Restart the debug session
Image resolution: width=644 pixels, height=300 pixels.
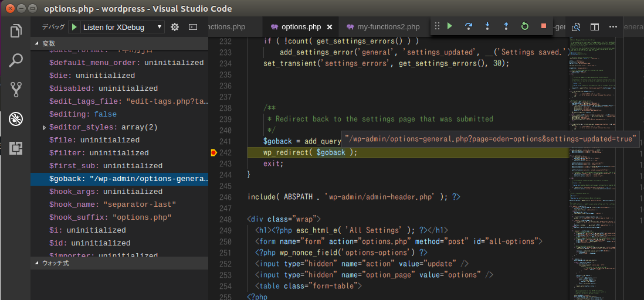click(x=525, y=26)
